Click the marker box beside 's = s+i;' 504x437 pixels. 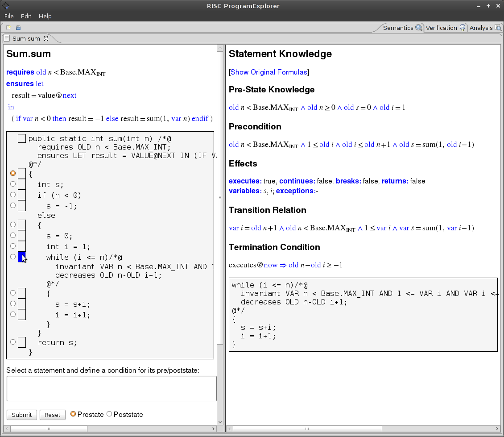coord(22,304)
